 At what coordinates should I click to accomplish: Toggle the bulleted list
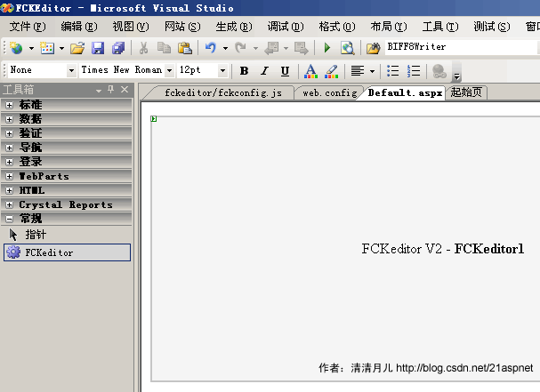coord(392,71)
